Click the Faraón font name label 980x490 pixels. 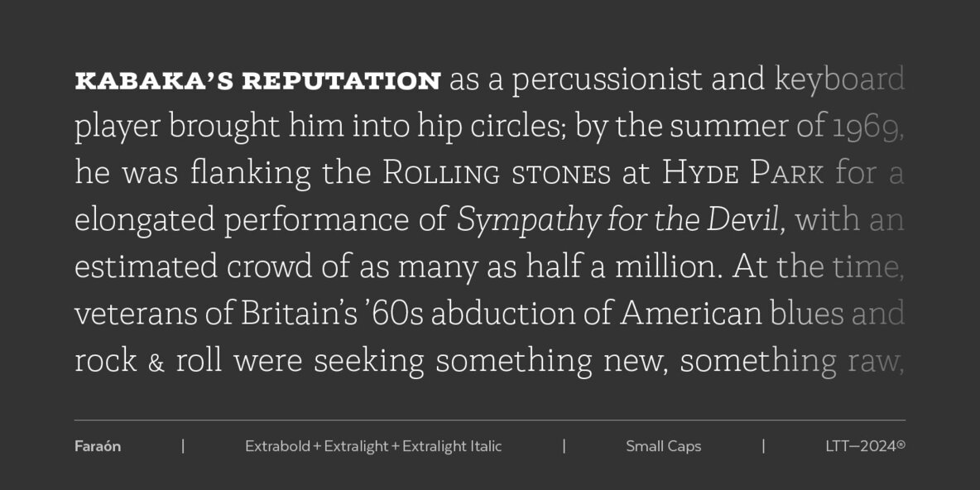coord(98,447)
